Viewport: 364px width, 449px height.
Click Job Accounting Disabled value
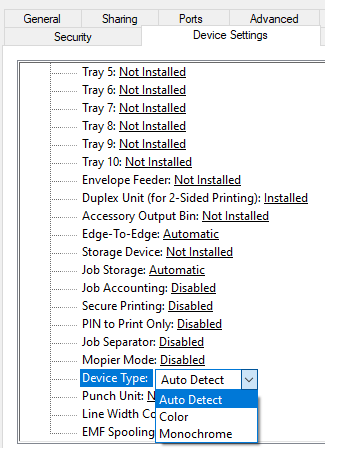click(x=193, y=288)
